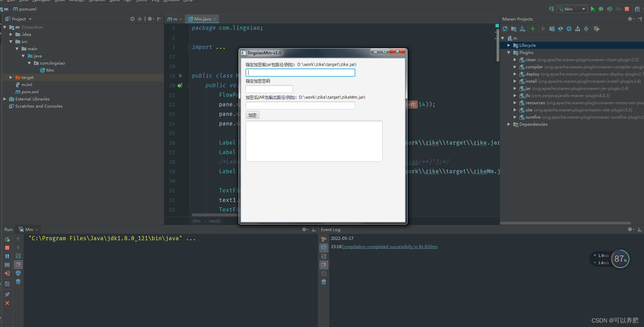Open Compilation completed successfully link
This screenshot has width=644, height=327.
point(389,246)
